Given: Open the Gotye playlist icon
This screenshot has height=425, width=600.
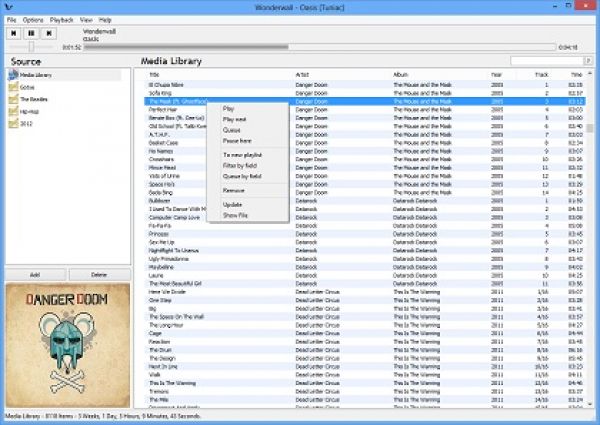Looking at the screenshot, I should (x=13, y=89).
